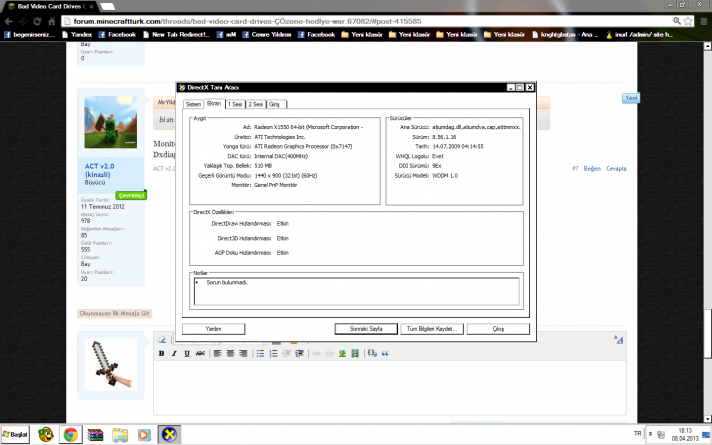712x445 pixels.
Task: Open WinRAR from the taskbar
Action: click(x=95, y=435)
